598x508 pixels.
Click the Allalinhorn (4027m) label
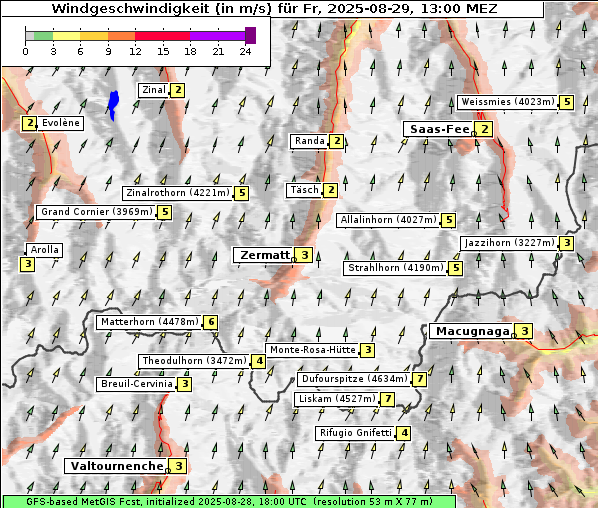tap(388, 220)
